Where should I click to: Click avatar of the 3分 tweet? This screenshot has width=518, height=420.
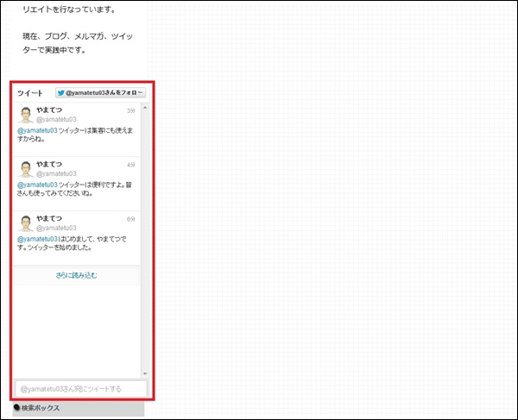[x=25, y=115]
